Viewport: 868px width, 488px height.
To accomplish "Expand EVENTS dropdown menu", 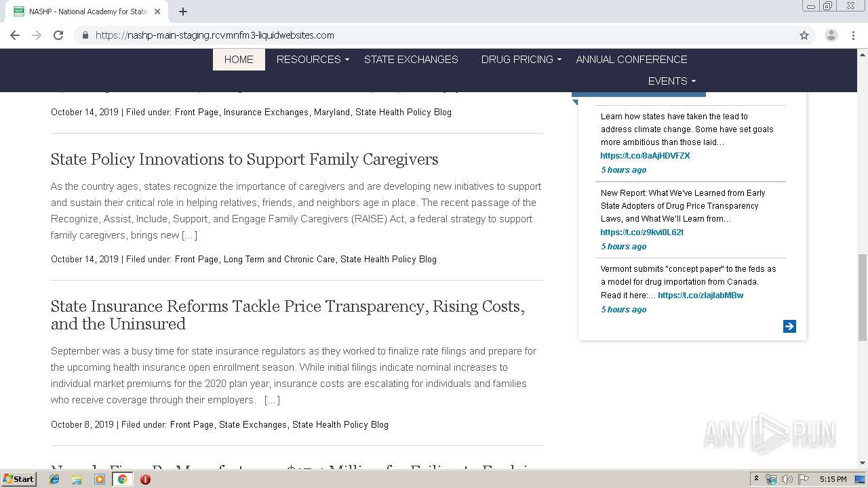I will [671, 81].
